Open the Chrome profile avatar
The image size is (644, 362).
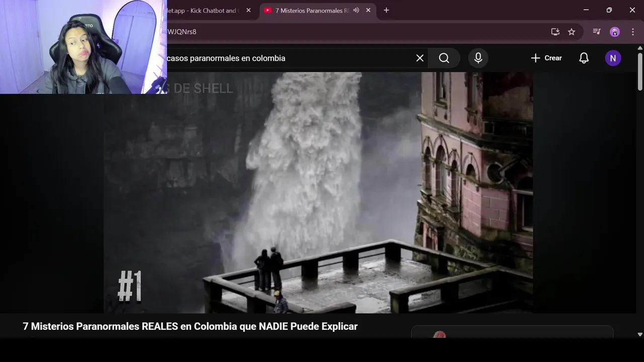point(615,32)
